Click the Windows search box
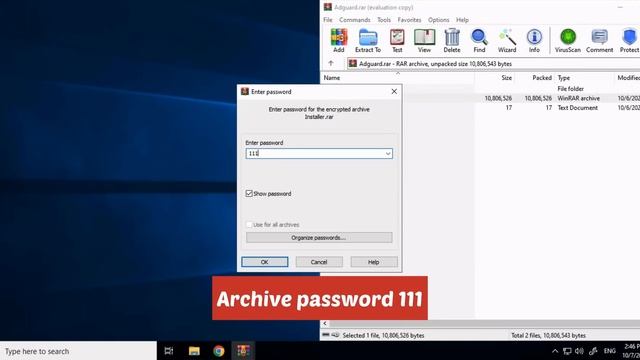This screenshot has height=360, width=640. (78, 351)
